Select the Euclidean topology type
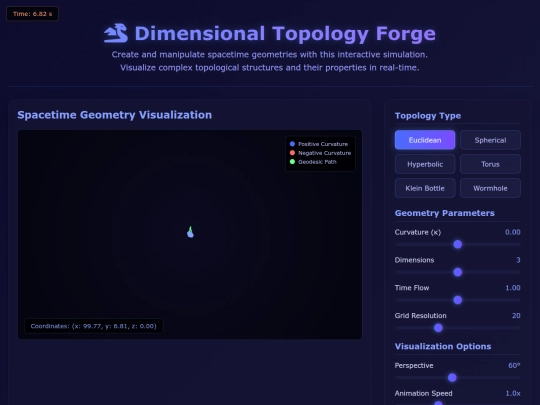Viewport: 540px width, 405px height. click(x=425, y=140)
